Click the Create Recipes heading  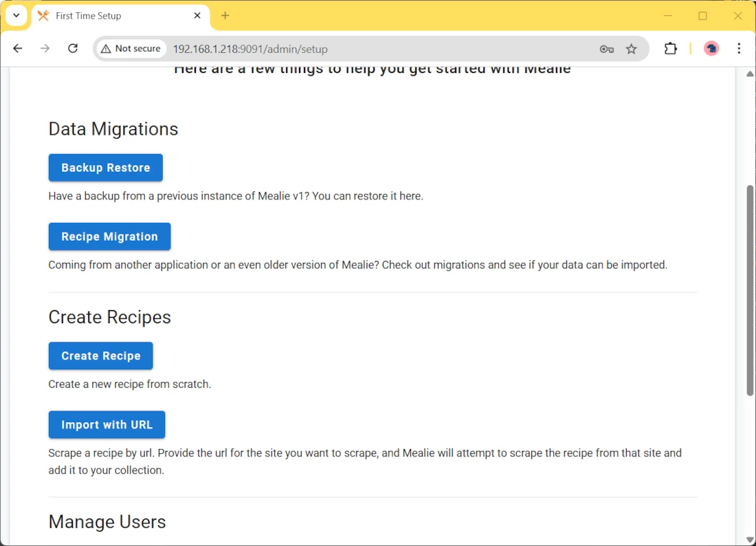click(109, 318)
